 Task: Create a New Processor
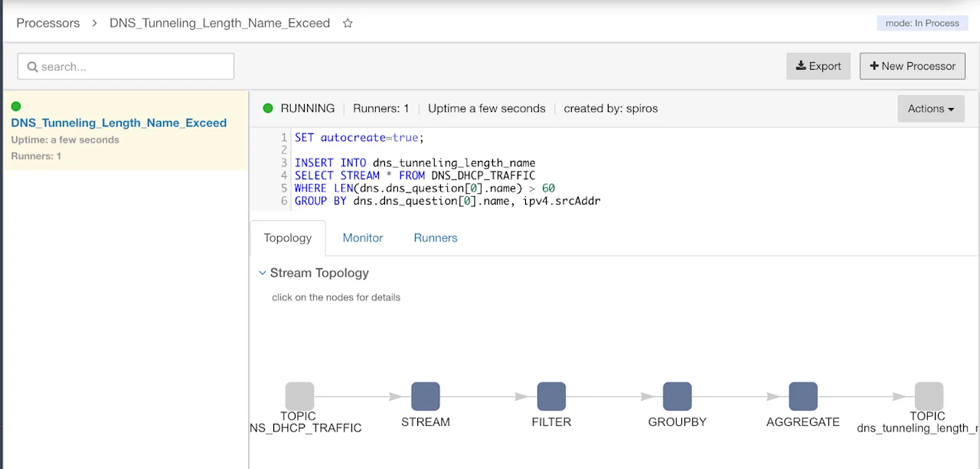pyautogui.click(x=913, y=66)
